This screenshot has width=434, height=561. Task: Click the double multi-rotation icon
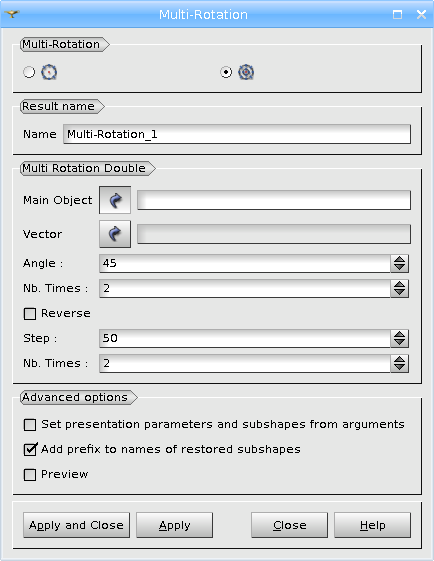pyautogui.click(x=246, y=72)
